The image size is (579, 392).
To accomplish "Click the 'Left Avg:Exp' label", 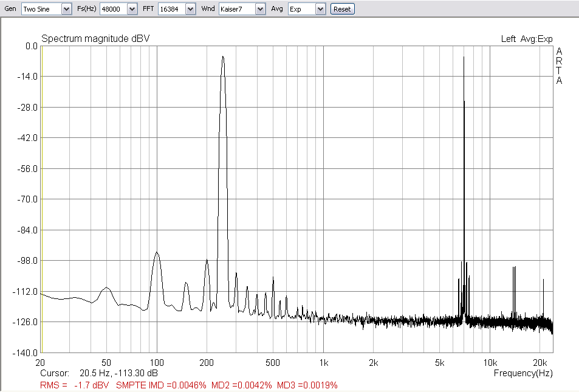I will (x=527, y=39).
